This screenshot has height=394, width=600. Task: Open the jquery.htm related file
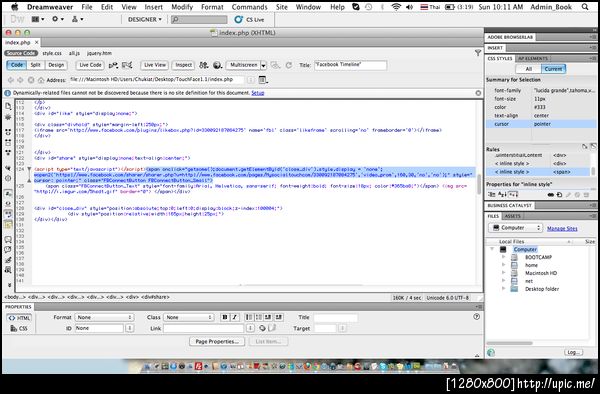[99, 53]
